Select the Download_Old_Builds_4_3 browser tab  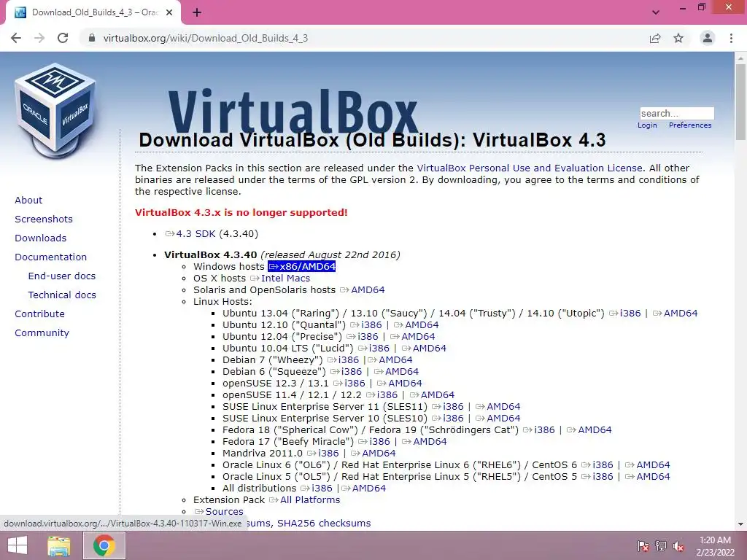[93, 12]
